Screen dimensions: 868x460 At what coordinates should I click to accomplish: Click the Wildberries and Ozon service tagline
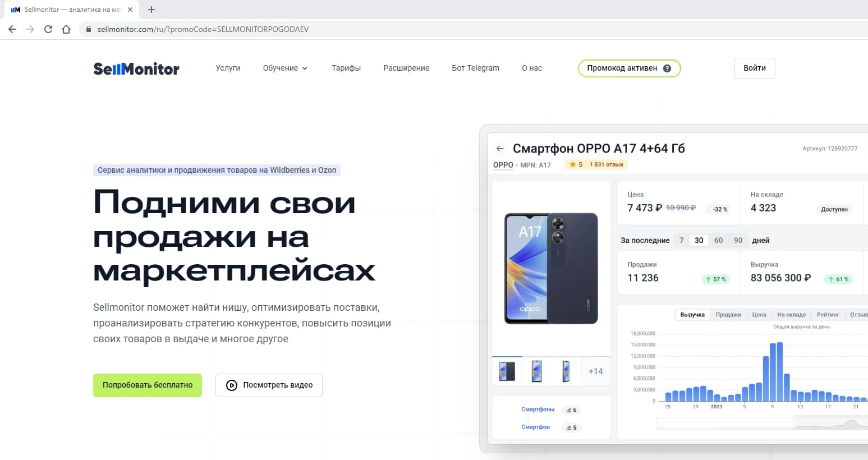(x=217, y=170)
